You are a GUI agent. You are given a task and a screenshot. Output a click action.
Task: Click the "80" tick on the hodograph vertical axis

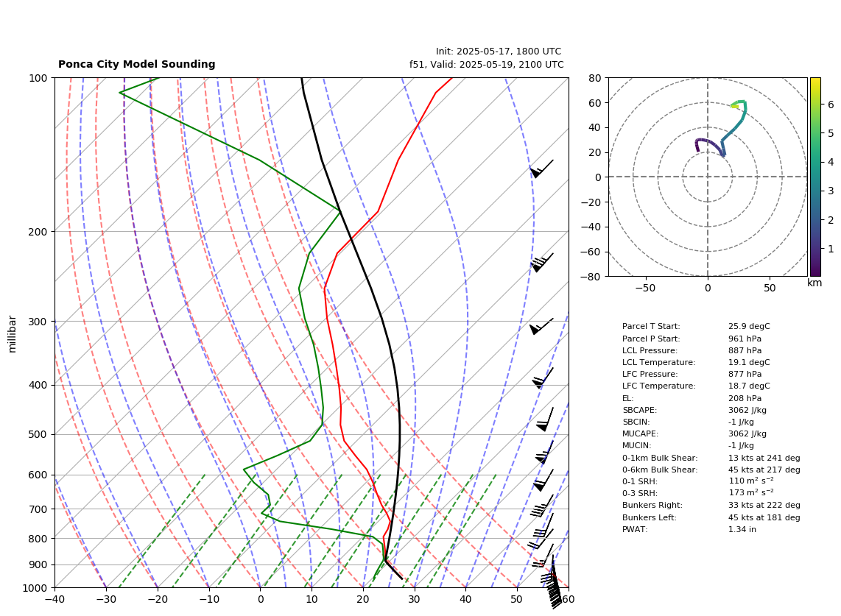(x=595, y=78)
